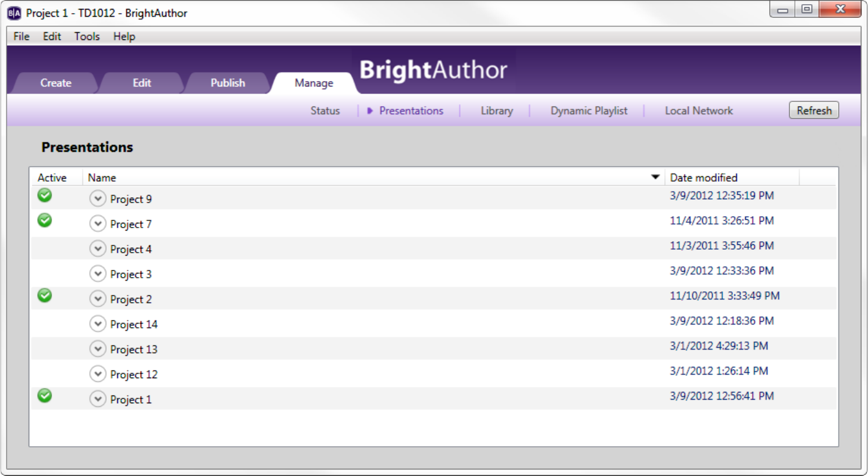Select the Project 13 name text

(134, 349)
